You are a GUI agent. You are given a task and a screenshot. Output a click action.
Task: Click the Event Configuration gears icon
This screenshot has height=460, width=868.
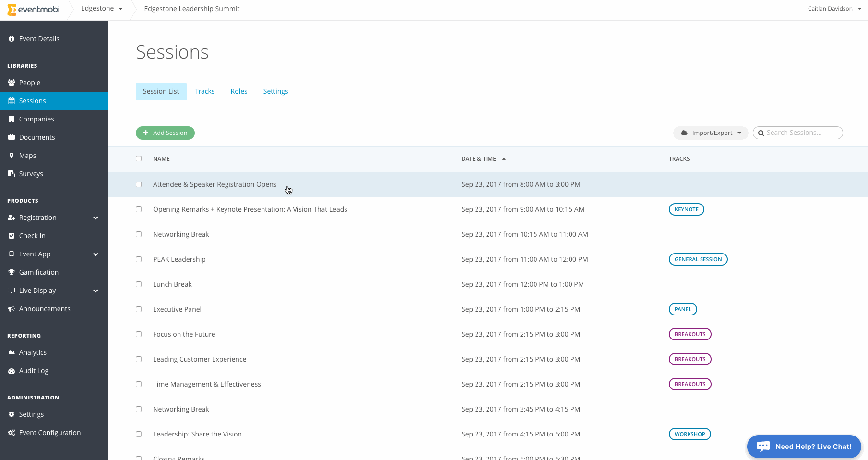click(12, 433)
